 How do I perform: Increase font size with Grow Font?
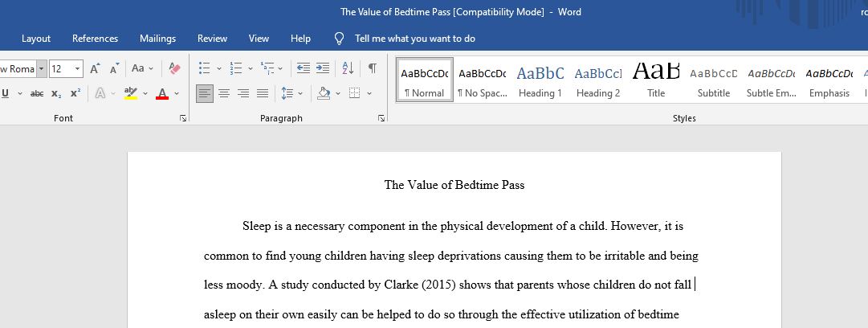coord(96,68)
